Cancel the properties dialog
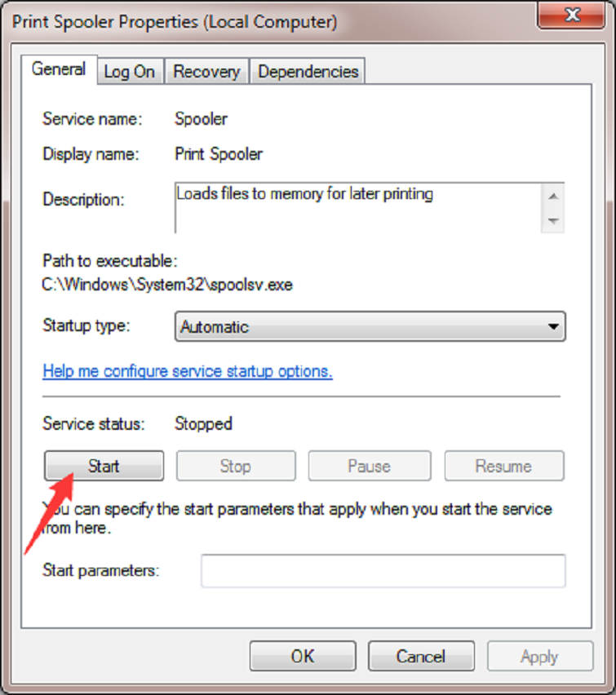 click(421, 657)
